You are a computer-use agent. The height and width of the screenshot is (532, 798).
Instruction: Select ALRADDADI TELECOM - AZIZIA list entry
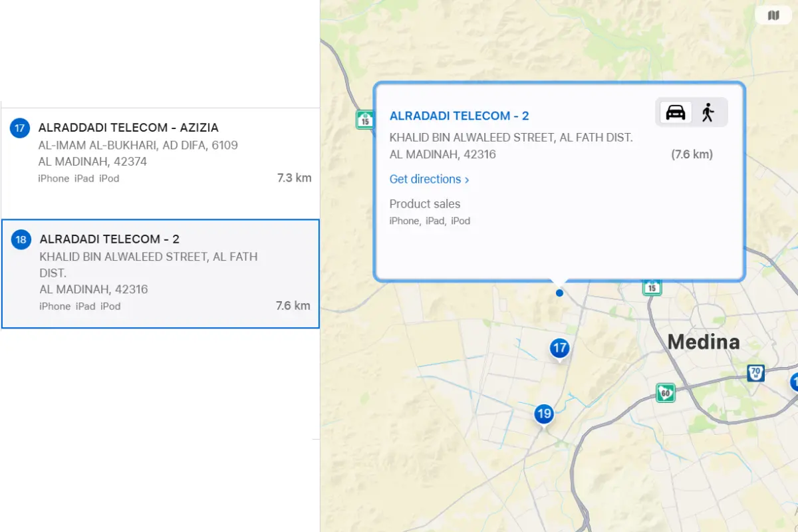click(160, 163)
